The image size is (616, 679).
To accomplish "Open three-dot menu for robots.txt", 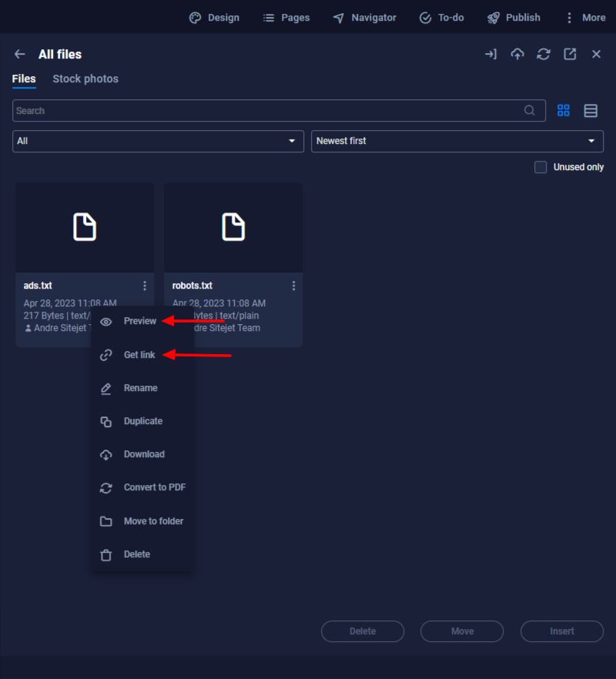I will [x=293, y=286].
